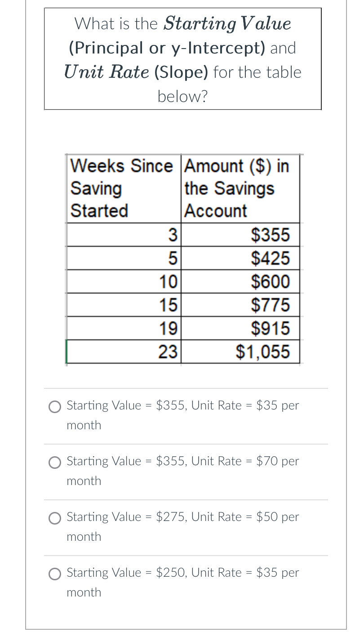Click the $1,055 amount cell
The image size is (364, 632).
241,352
